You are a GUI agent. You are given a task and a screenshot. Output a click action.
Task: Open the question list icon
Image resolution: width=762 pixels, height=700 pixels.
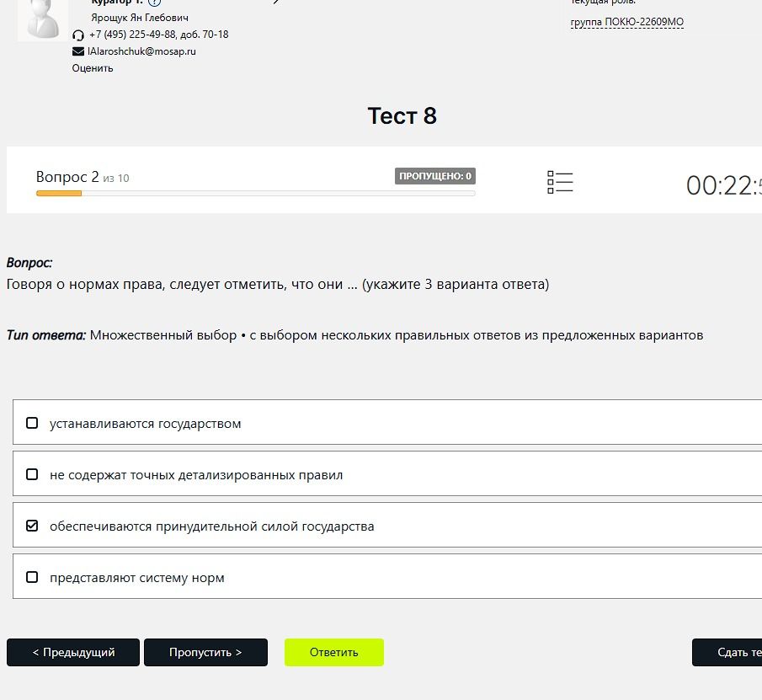(x=560, y=182)
